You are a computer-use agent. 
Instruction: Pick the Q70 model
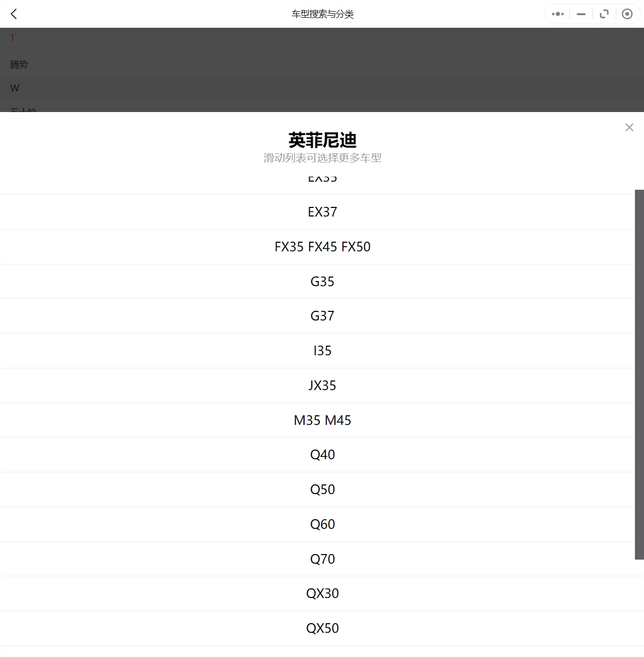coord(322,559)
